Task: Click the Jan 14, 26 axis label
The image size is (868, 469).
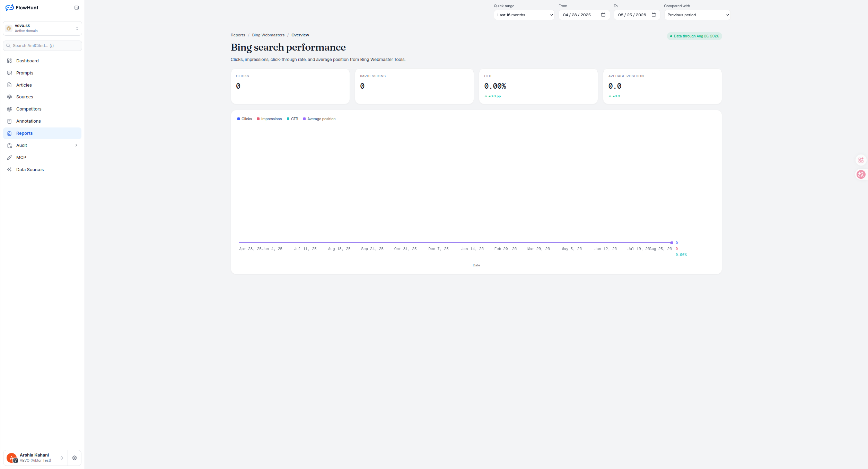Action: click(472, 249)
